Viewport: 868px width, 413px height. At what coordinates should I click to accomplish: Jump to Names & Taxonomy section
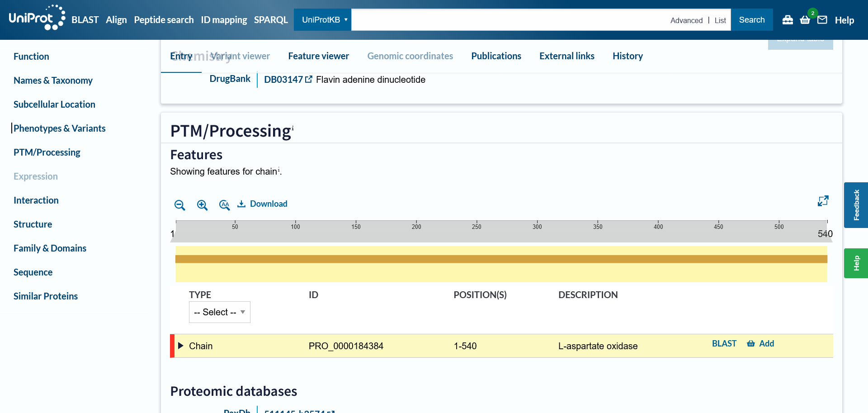[x=53, y=81]
